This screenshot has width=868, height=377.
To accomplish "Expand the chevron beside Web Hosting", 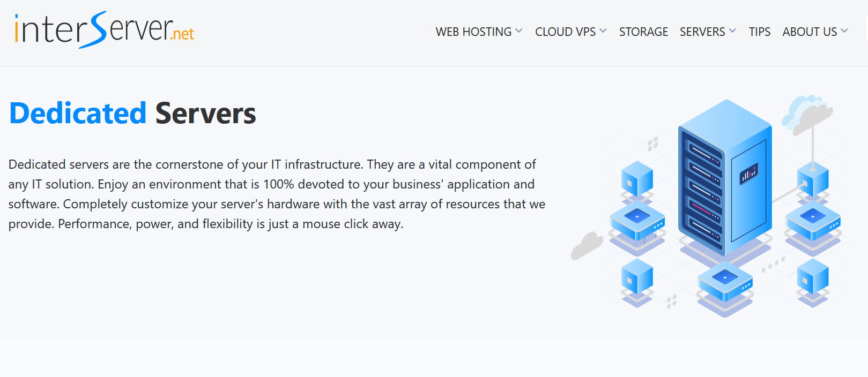I will (519, 31).
